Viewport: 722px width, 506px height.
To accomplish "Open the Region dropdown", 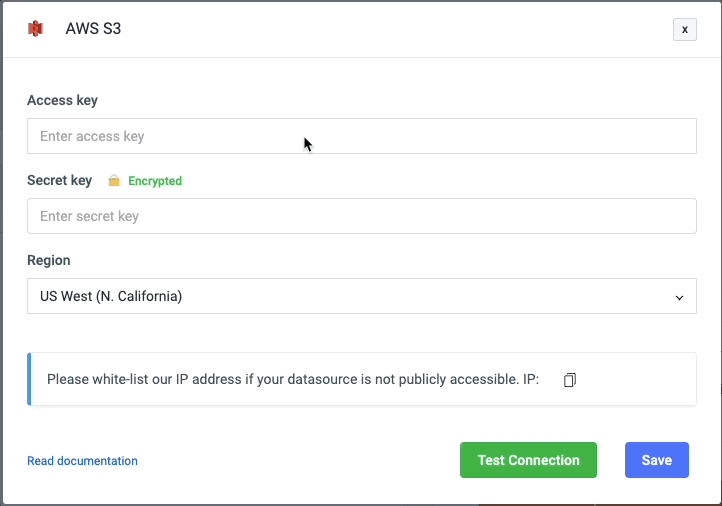I will (361, 296).
